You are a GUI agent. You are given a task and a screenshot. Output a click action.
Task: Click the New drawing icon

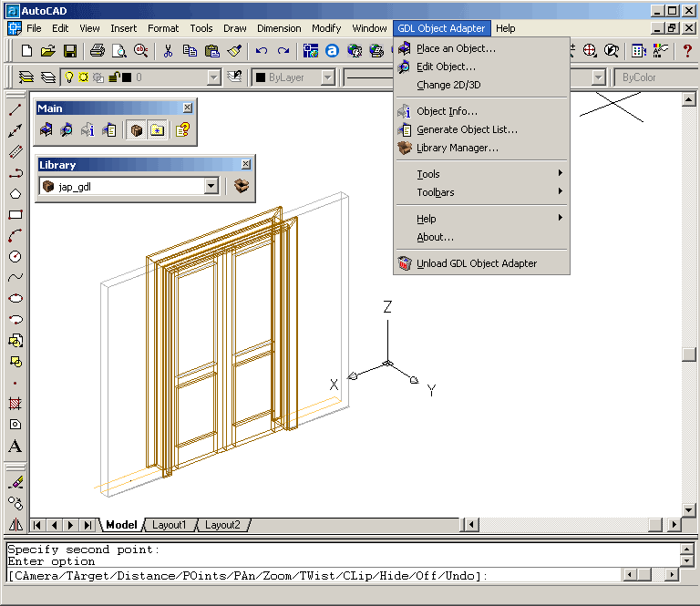click(x=26, y=51)
